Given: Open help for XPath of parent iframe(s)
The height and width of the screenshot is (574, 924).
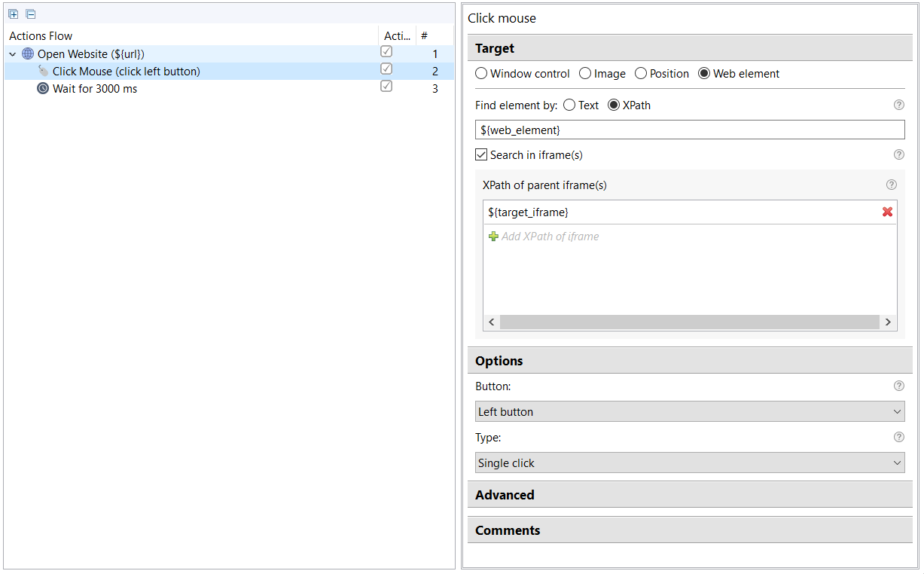Looking at the screenshot, I should click(x=891, y=185).
